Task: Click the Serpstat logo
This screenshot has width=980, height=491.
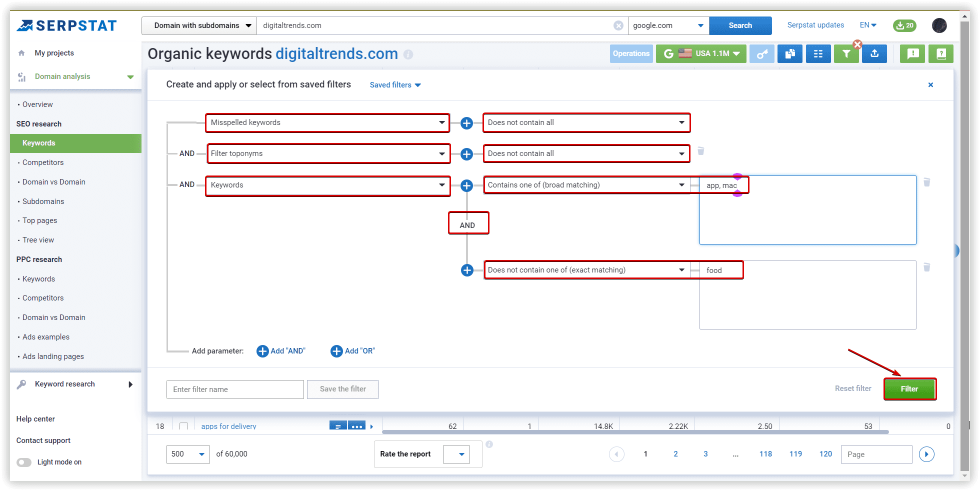Action: tap(66, 25)
